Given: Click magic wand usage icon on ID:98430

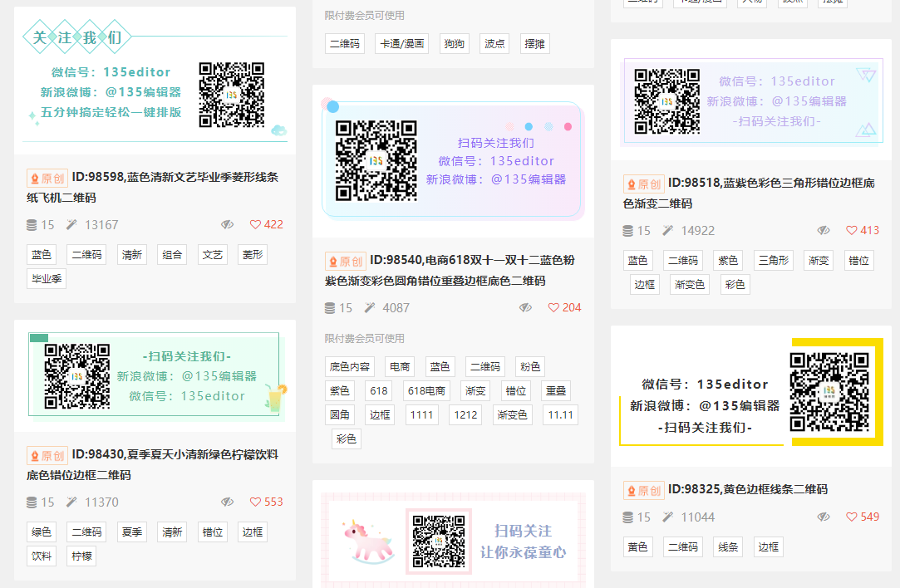Looking at the screenshot, I should 71,502.
